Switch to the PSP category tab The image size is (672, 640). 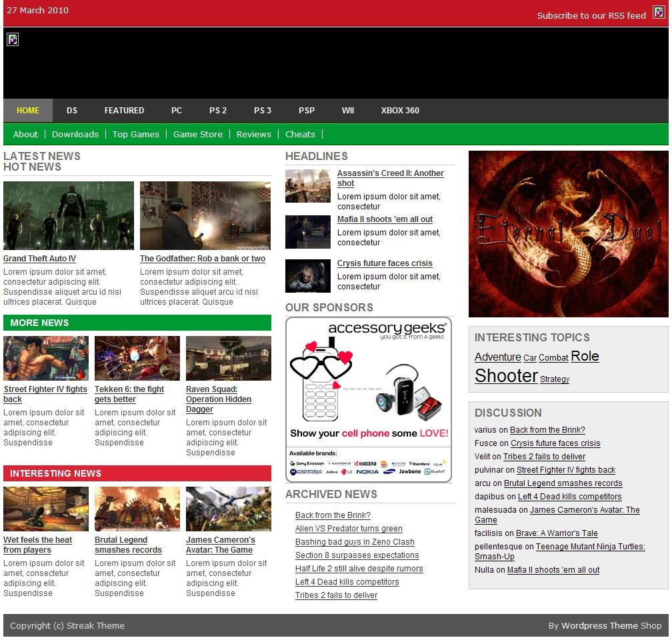click(307, 111)
